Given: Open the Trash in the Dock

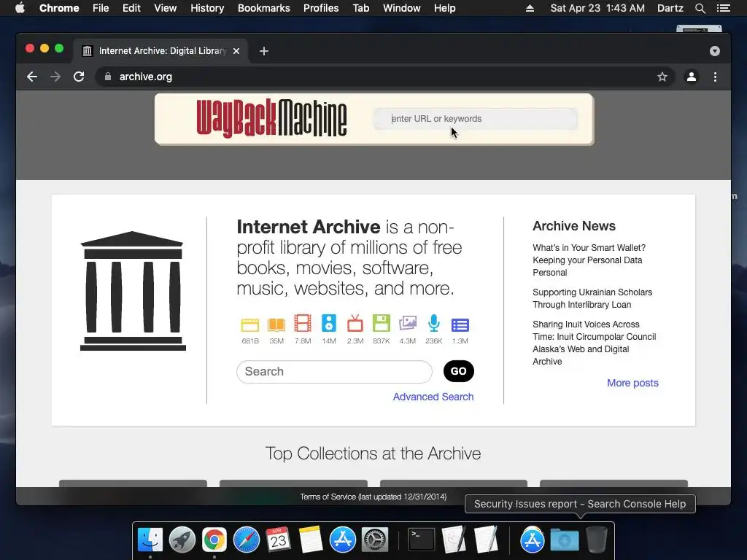Looking at the screenshot, I should [597, 540].
